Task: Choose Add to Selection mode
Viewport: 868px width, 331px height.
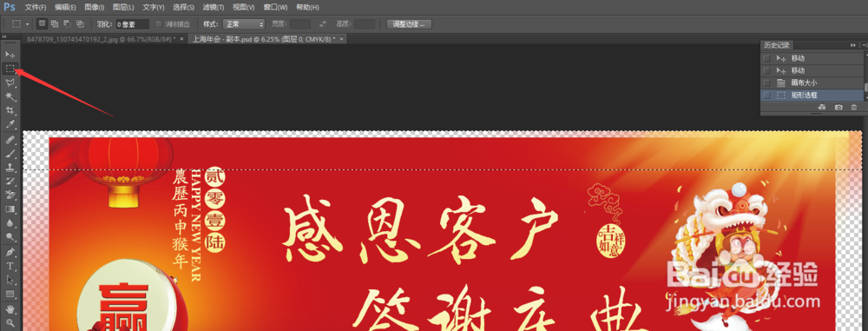Action: [54, 23]
